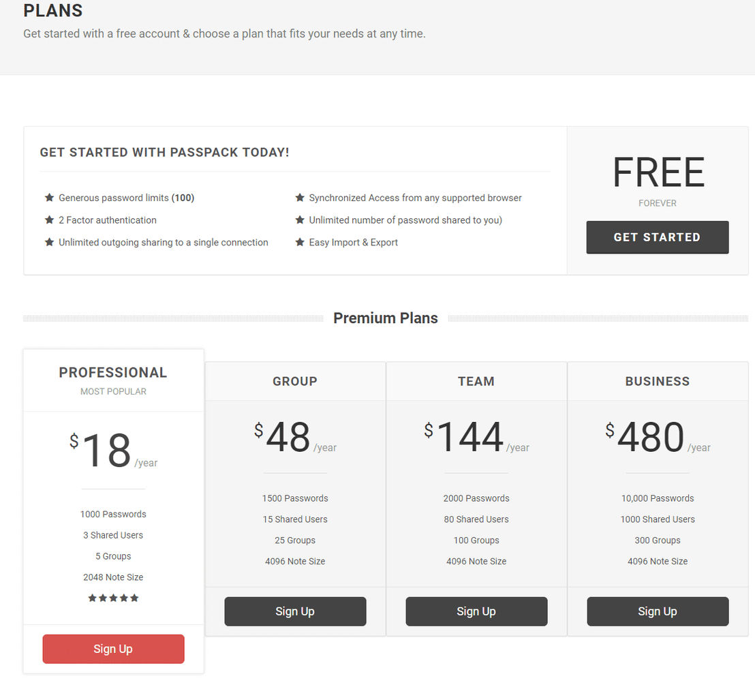Click the five-star rating in Professional card
Viewport: 755px width, 700px height.
pos(113,598)
